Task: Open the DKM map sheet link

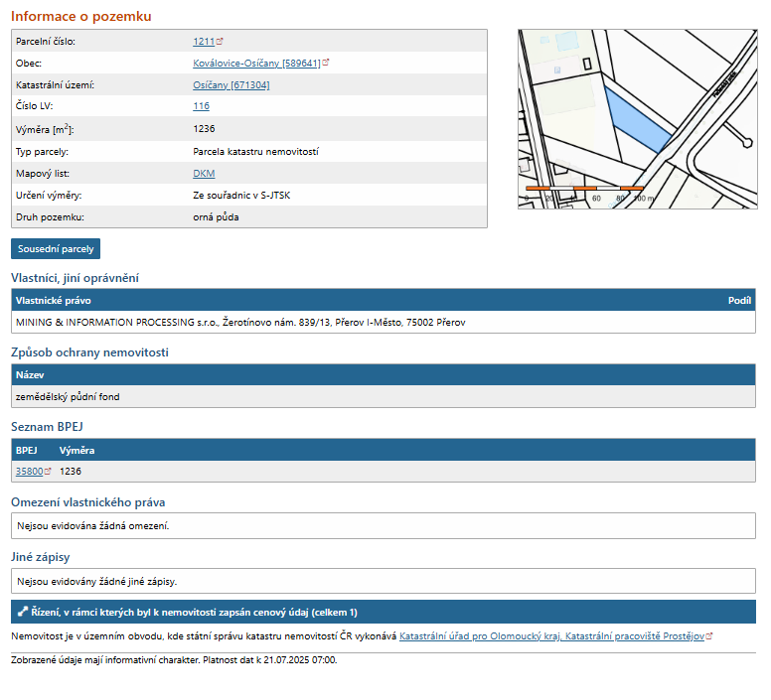Action: pos(204,173)
